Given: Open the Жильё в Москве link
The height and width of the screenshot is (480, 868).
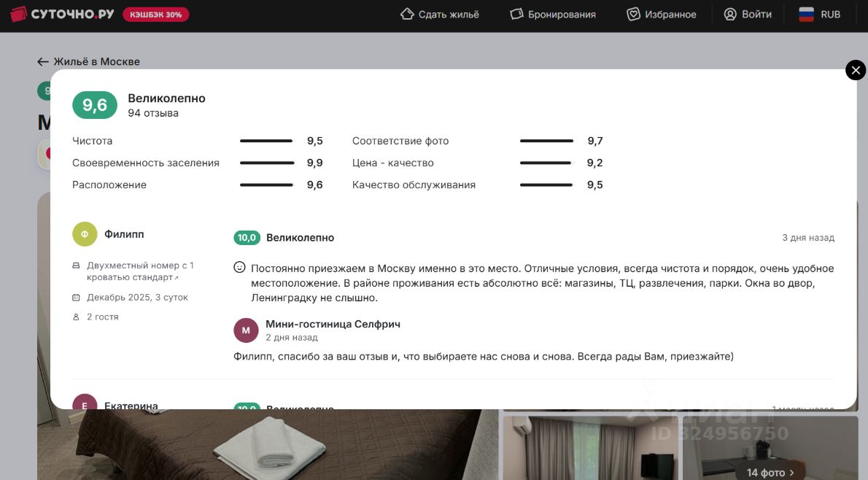Looking at the screenshot, I should (x=96, y=61).
